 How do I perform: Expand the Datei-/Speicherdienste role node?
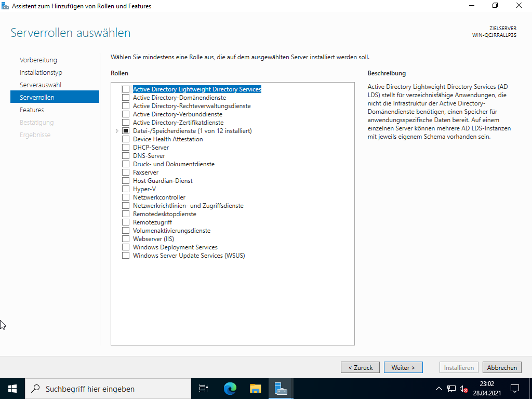pyautogui.click(x=117, y=131)
